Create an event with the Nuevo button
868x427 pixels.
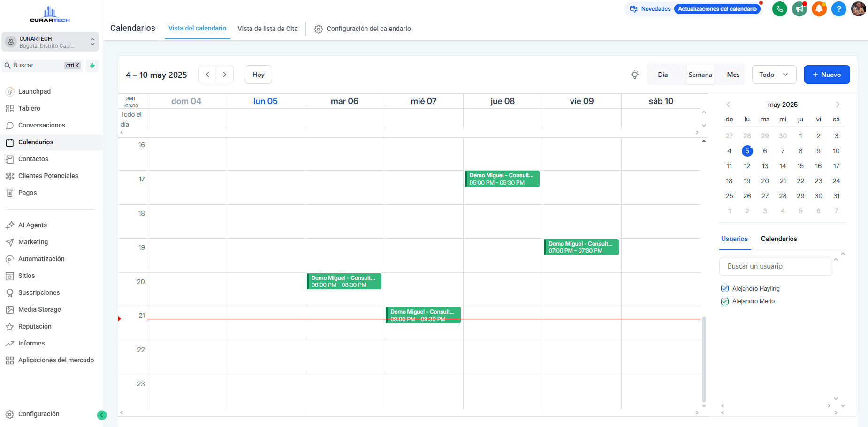coord(827,75)
